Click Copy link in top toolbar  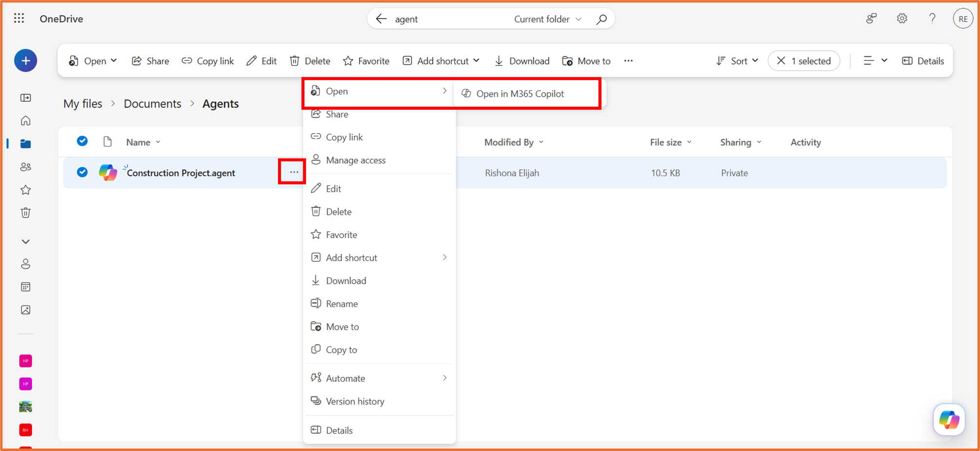coord(208,61)
